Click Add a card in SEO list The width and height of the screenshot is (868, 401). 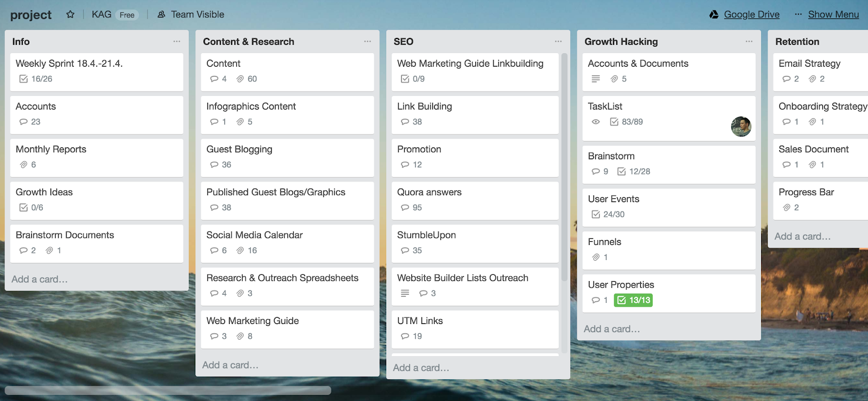pyautogui.click(x=421, y=368)
